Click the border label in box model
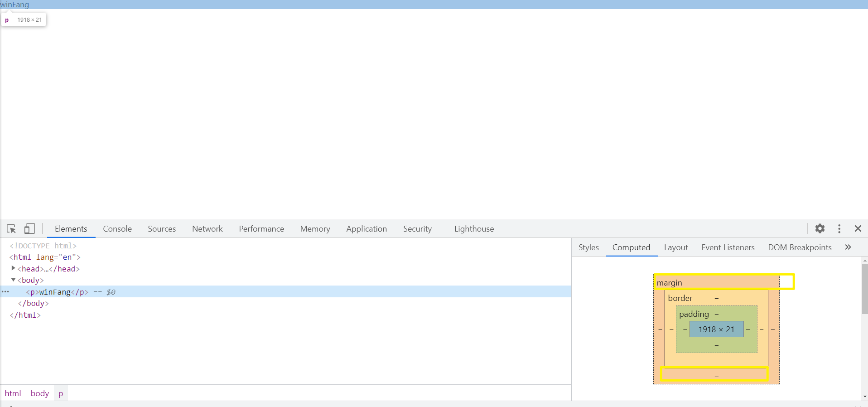868x407 pixels. 680,298
